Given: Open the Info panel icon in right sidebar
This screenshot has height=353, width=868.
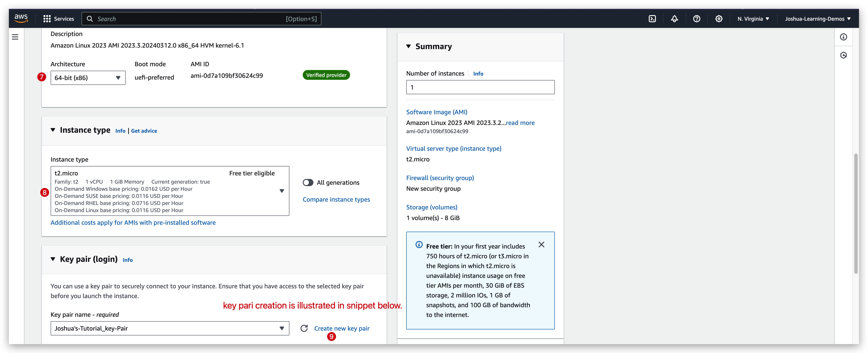Looking at the screenshot, I should (x=844, y=37).
